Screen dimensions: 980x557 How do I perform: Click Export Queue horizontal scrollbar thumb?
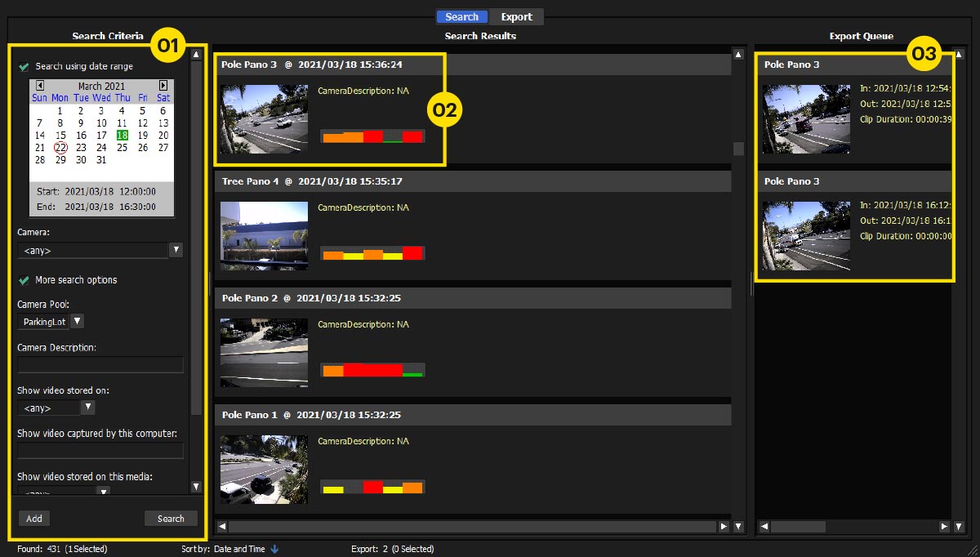point(798,527)
